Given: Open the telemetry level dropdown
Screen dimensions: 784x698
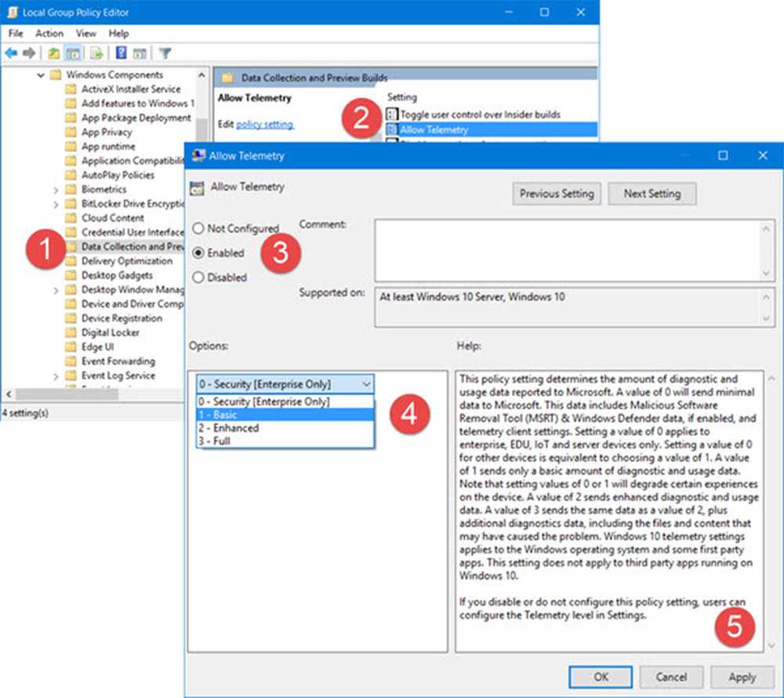Looking at the screenshot, I should pos(285,384).
